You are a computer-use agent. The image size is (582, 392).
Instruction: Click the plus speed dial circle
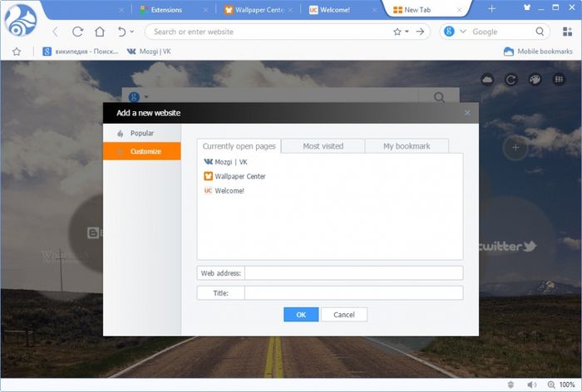click(515, 148)
